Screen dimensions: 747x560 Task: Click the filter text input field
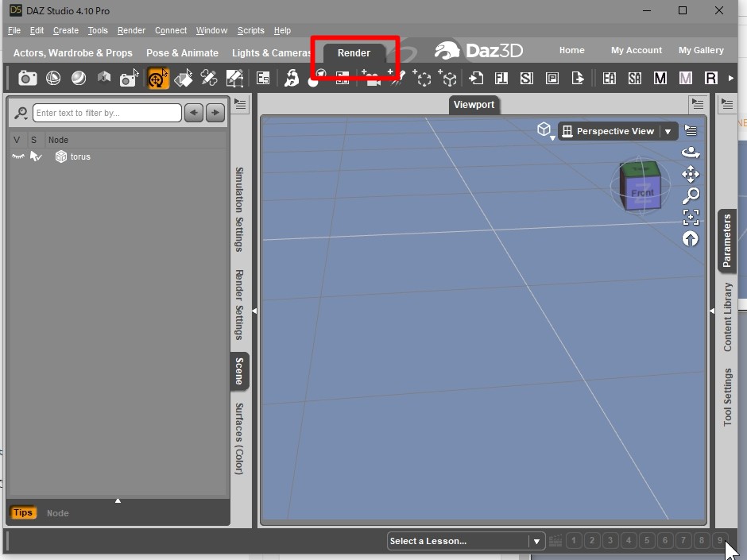tap(107, 113)
